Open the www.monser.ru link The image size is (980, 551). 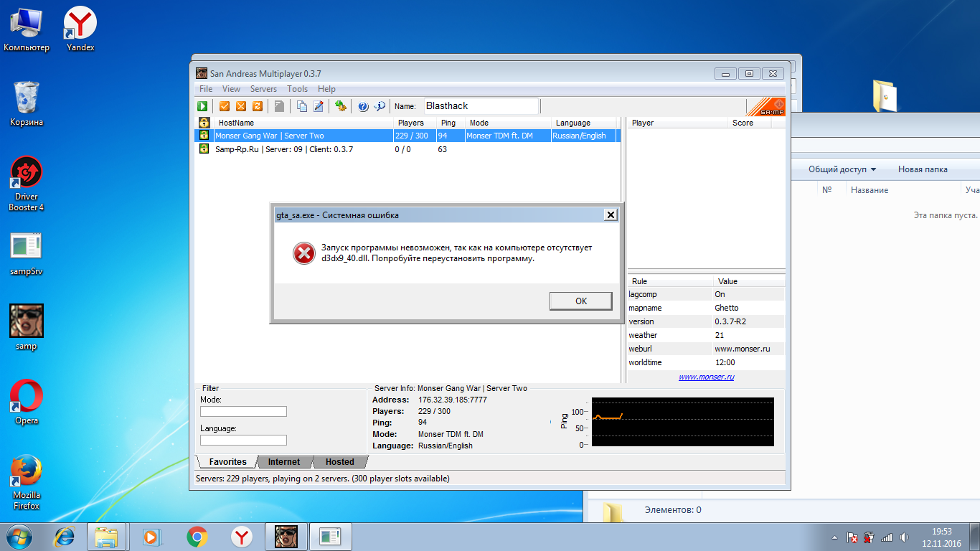[x=706, y=377]
